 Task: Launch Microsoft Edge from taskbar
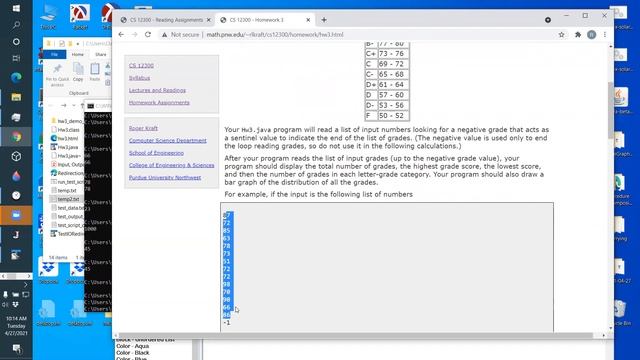16,77
